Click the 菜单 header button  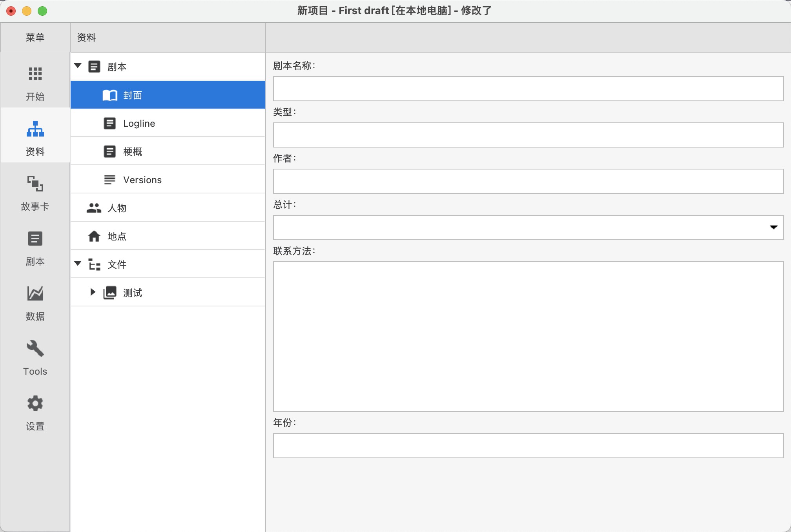tap(35, 37)
